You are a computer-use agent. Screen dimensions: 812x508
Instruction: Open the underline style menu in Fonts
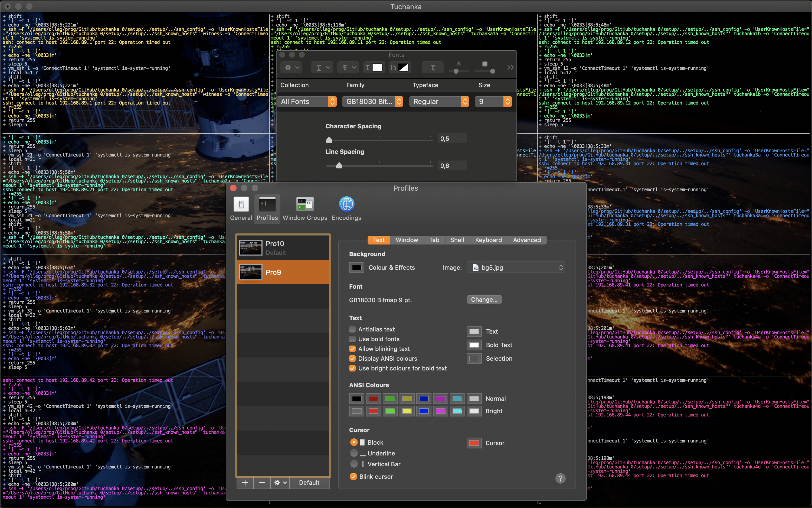[322, 67]
